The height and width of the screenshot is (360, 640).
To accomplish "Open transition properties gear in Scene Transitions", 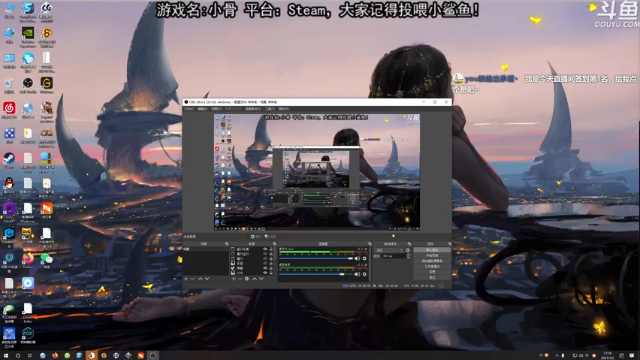I will tap(407, 250).
